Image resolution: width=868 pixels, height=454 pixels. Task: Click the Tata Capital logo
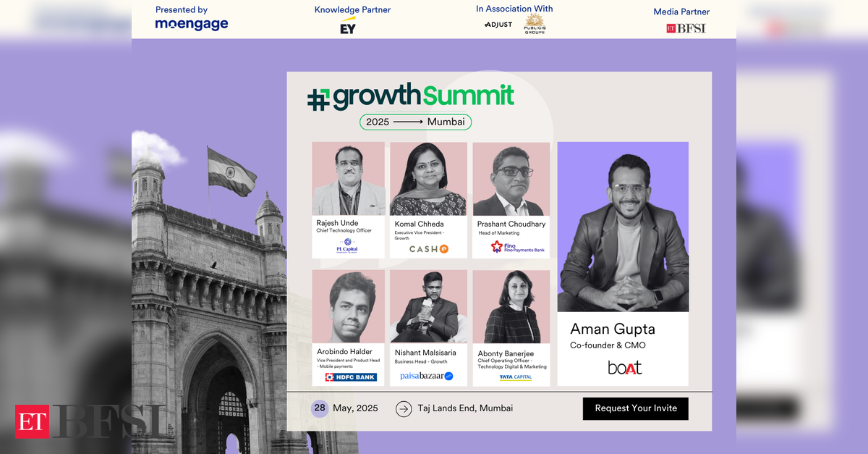tap(516, 377)
